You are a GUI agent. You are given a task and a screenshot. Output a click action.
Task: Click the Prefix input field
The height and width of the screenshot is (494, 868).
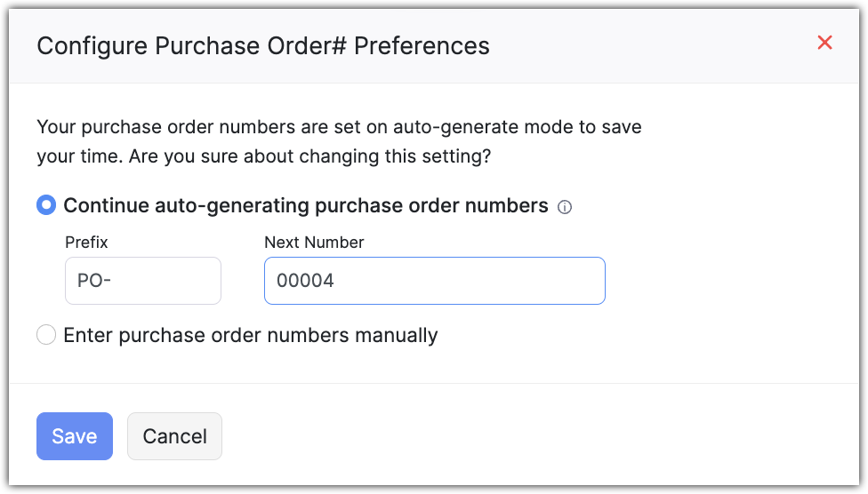pos(142,281)
